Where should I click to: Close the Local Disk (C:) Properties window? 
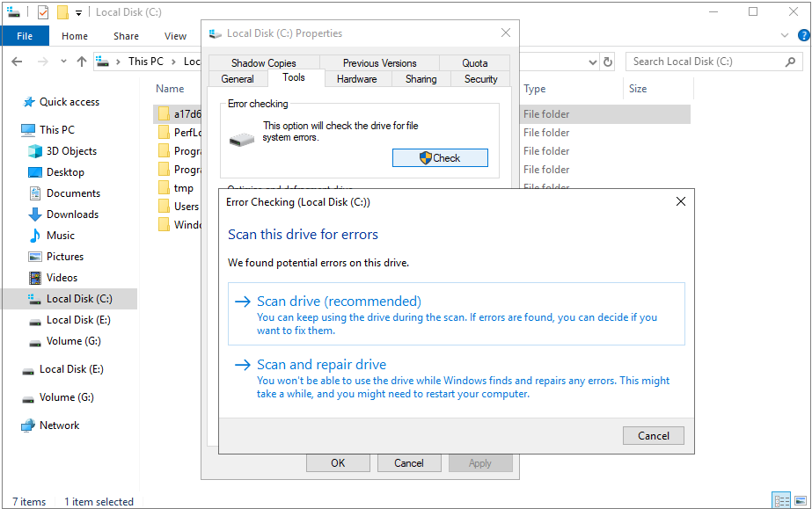coord(506,33)
